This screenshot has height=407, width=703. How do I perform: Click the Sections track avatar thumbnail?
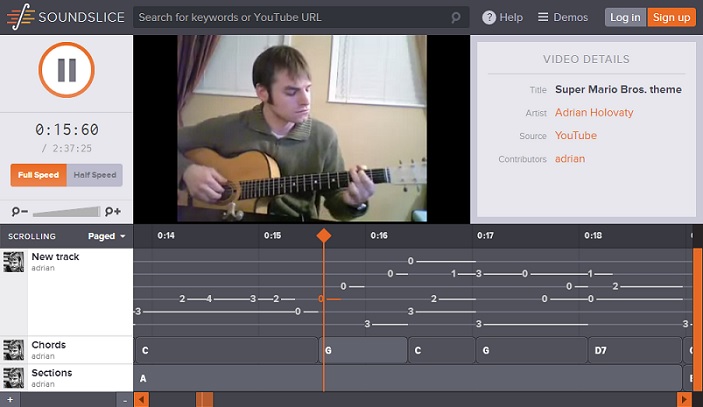[x=13, y=378]
